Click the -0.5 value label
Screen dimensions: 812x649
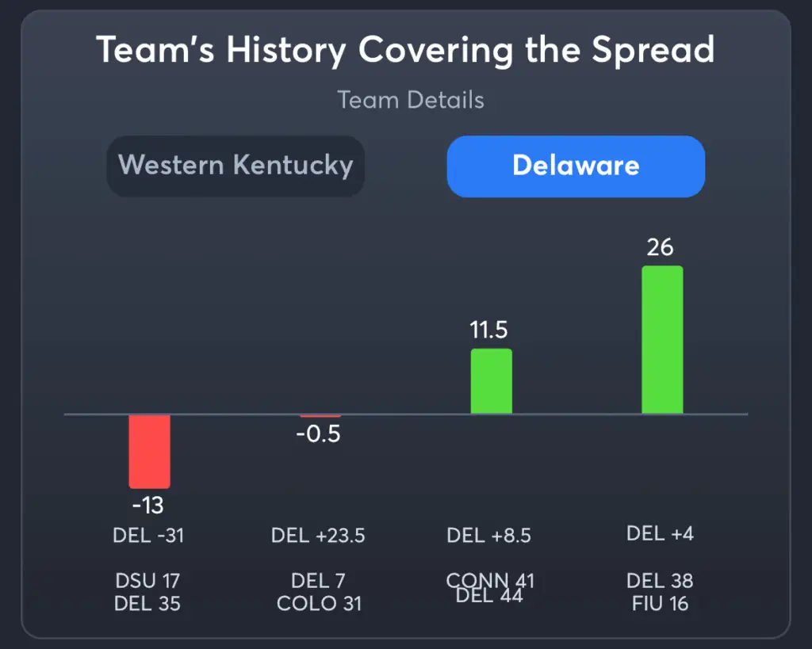(318, 434)
